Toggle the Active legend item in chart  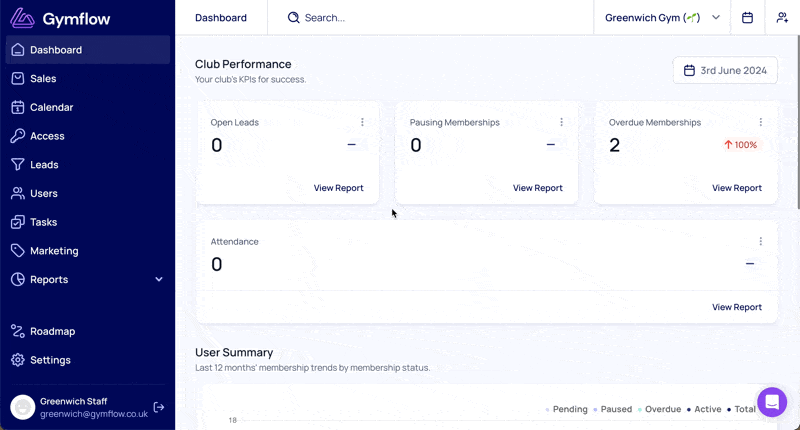(704, 409)
